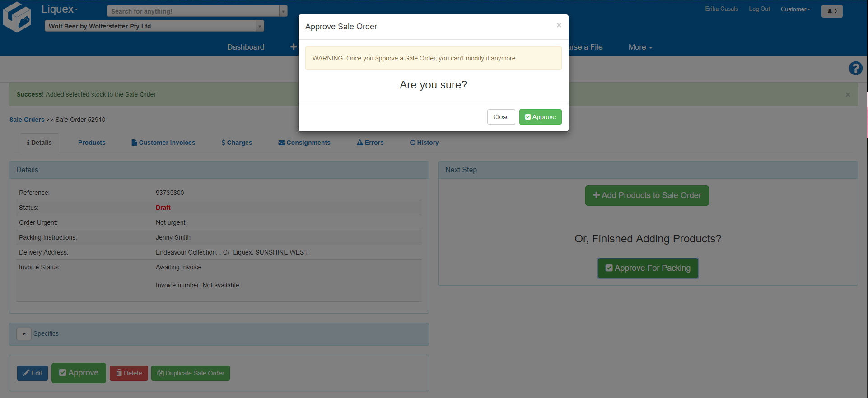Click Add Products to Sale Order button
Image resolution: width=868 pixels, height=398 pixels.
coord(647,195)
